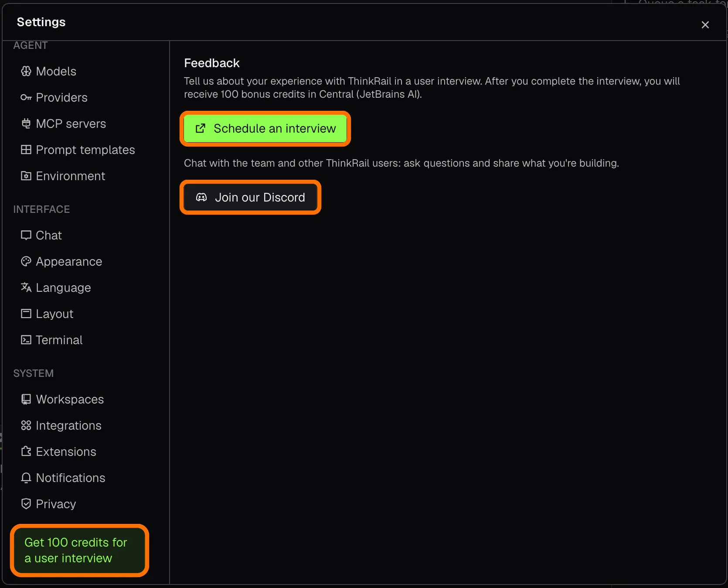
Task: Click the Providers key icon
Action: pyautogui.click(x=26, y=97)
